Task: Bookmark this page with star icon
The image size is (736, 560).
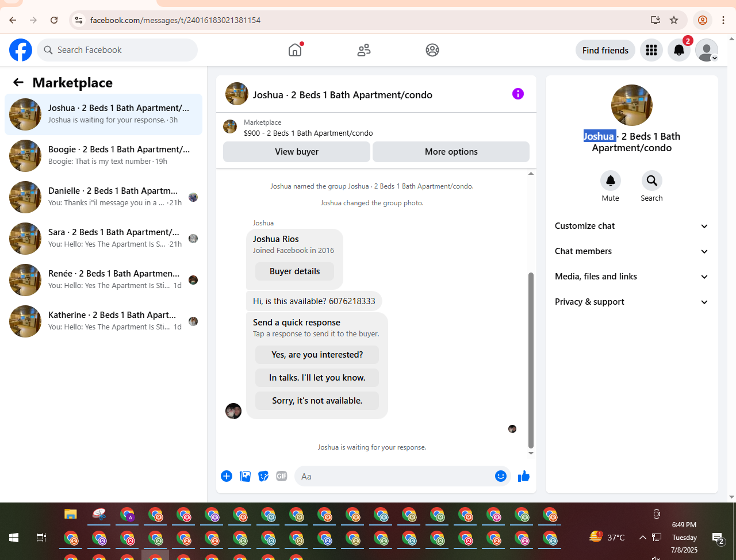Action: pyautogui.click(x=674, y=20)
